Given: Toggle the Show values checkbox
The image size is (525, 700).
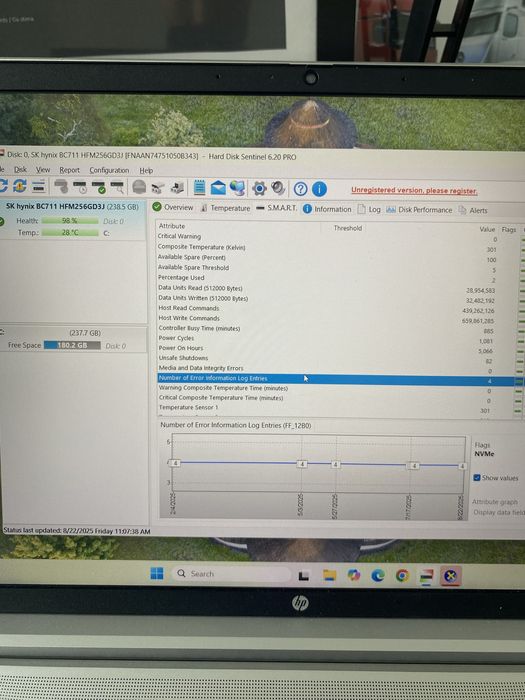Looking at the screenshot, I should click(476, 478).
